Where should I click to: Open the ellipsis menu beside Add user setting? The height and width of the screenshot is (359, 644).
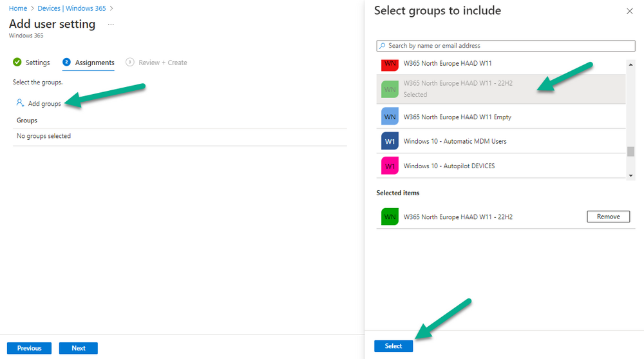click(111, 24)
